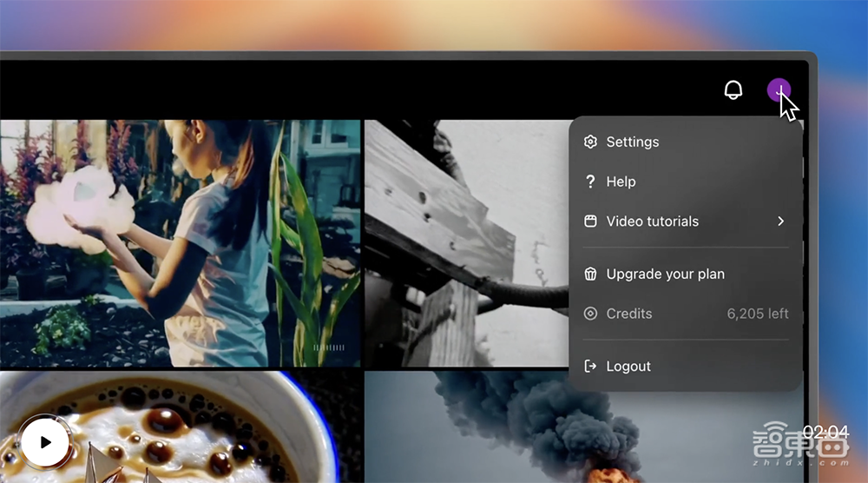
Task: Click the Credits circle icon
Action: pos(591,314)
